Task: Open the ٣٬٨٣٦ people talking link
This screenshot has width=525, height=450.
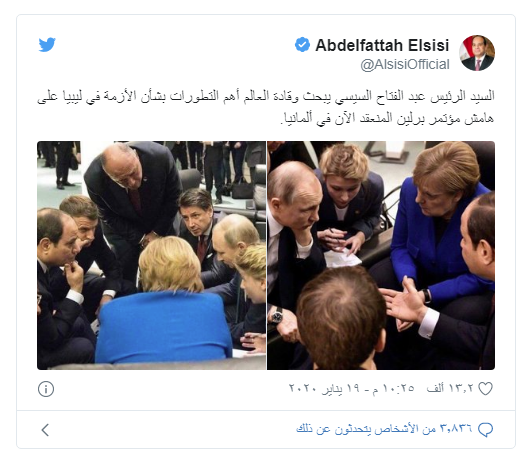Action: pos(384,429)
